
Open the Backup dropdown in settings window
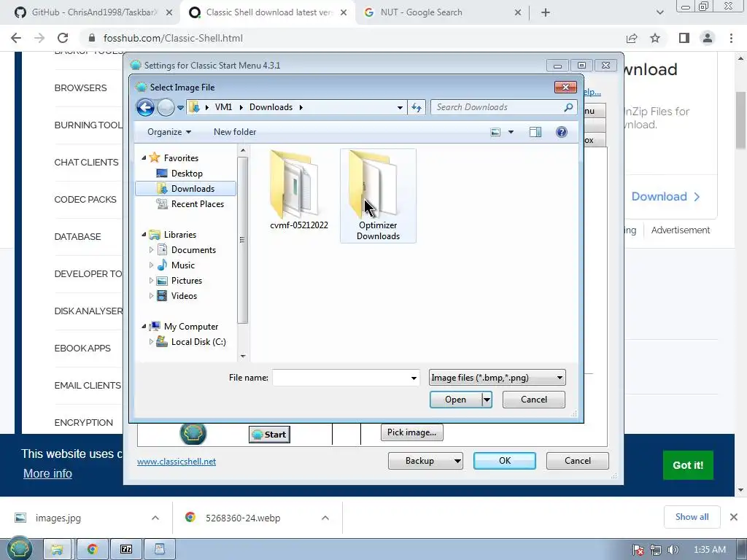pyautogui.click(x=425, y=461)
